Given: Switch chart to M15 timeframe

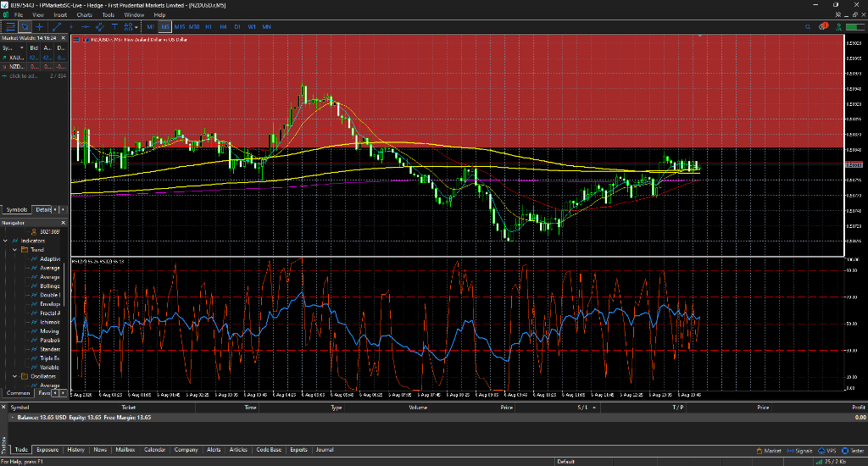Looking at the screenshot, I should coord(180,26).
